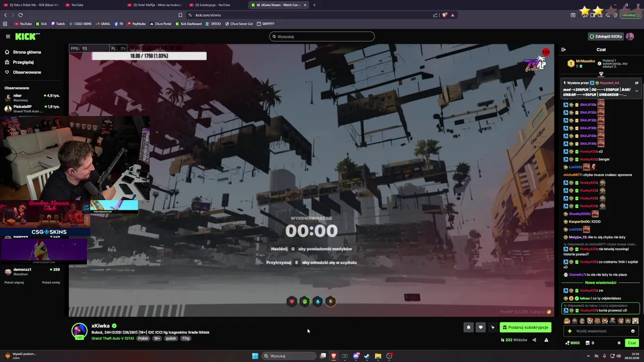This screenshot has height=362, width=644.
Task: Toggle the gift leaderboard drawer handle
Action: pyautogui.click(x=601, y=74)
